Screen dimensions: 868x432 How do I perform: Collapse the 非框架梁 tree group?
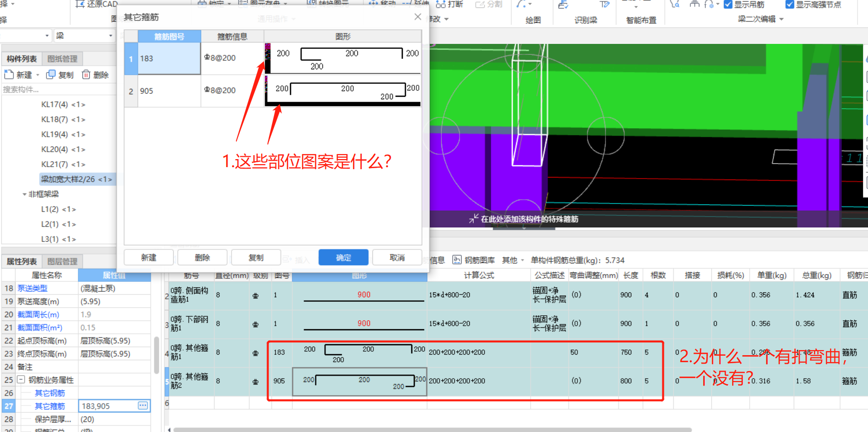(x=24, y=194)
